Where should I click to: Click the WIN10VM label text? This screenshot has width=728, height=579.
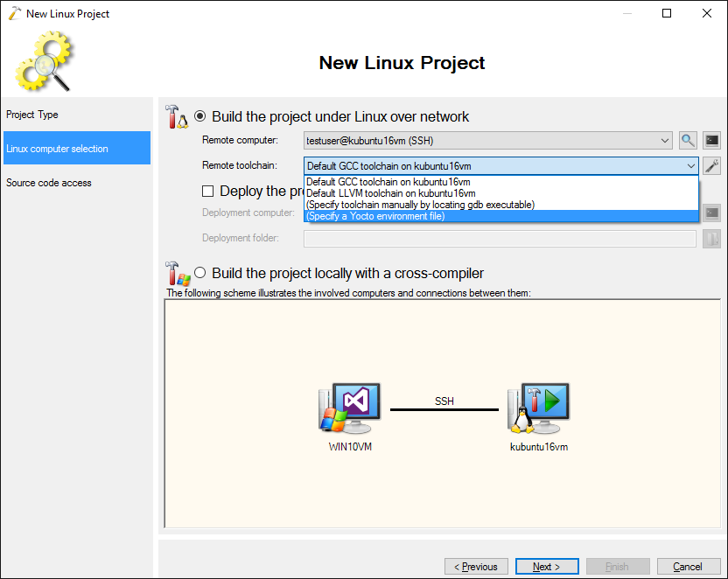point(350,447)
